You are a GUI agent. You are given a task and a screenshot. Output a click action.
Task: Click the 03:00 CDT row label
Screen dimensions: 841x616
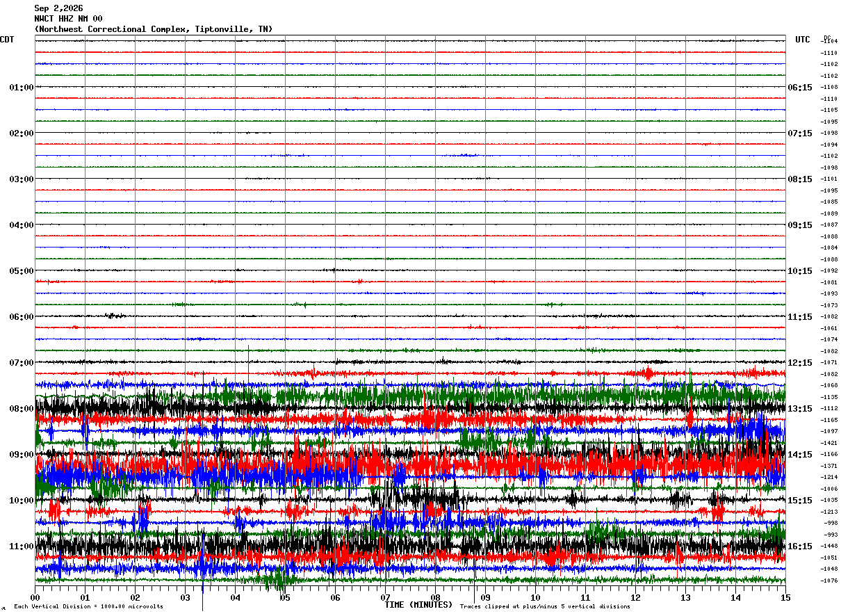pyautogui.click(x=22, y=179)
